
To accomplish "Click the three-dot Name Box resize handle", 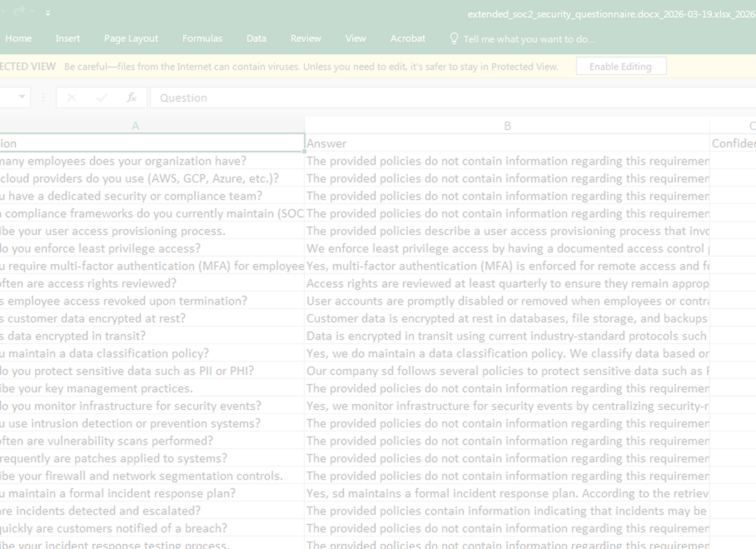I will point(43,98).
